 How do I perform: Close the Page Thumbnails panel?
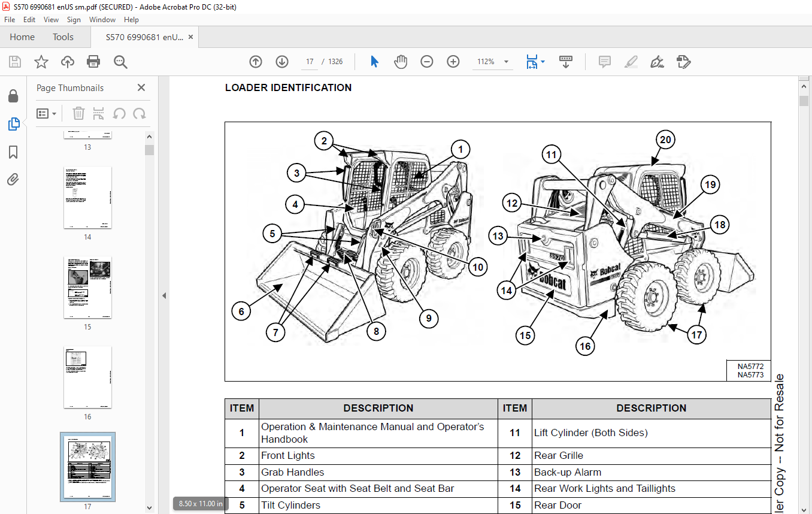pos(141,87)
